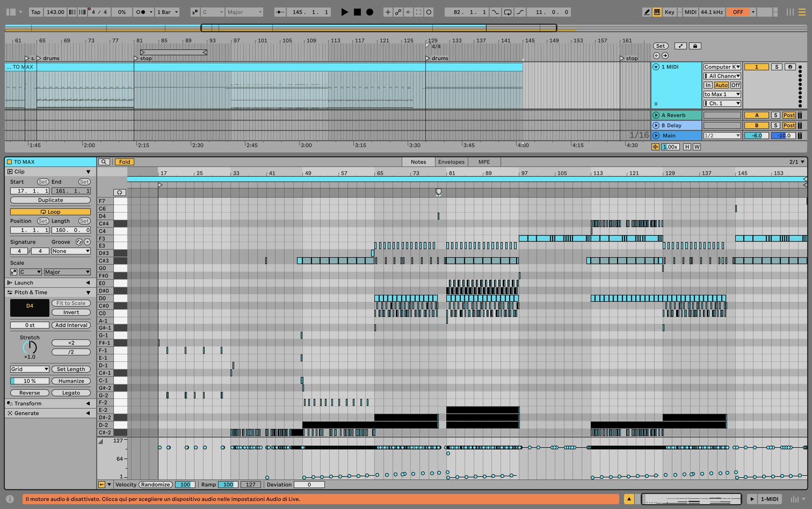Image resolution: width=812 pixels, height=509 pixels.
Task: Click the Session Record circle icon
Action: pyautogui.click(x=429, y=12)
